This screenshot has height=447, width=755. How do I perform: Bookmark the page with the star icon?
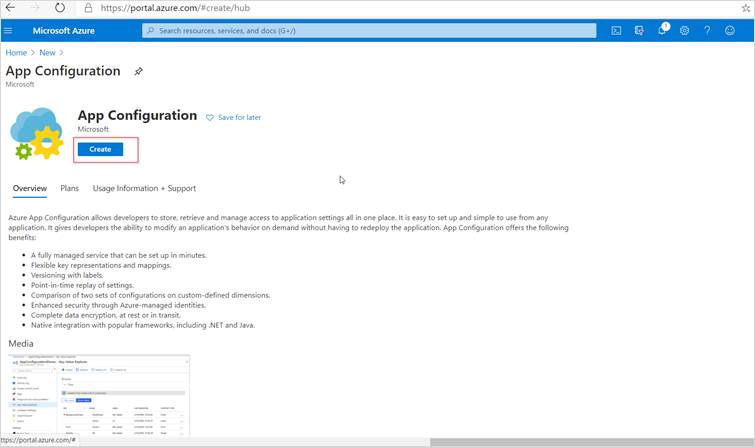click(743, 8)
